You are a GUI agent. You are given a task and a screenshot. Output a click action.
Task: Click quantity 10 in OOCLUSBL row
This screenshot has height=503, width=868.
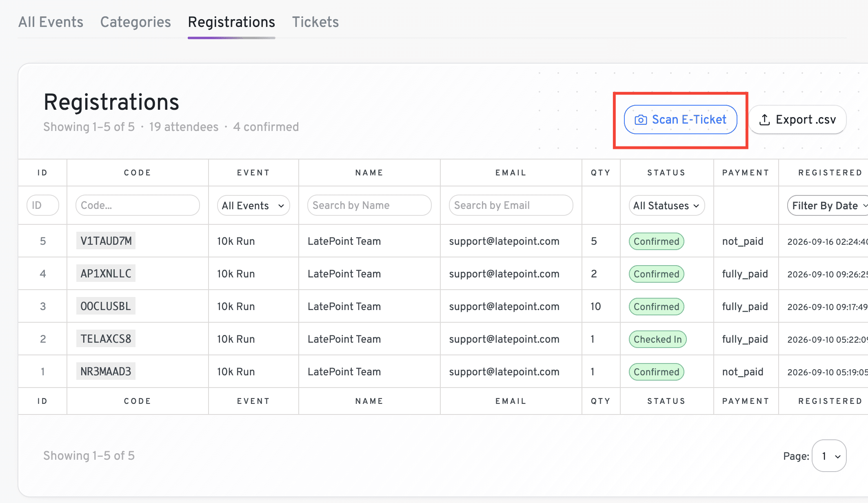(596, 306)
